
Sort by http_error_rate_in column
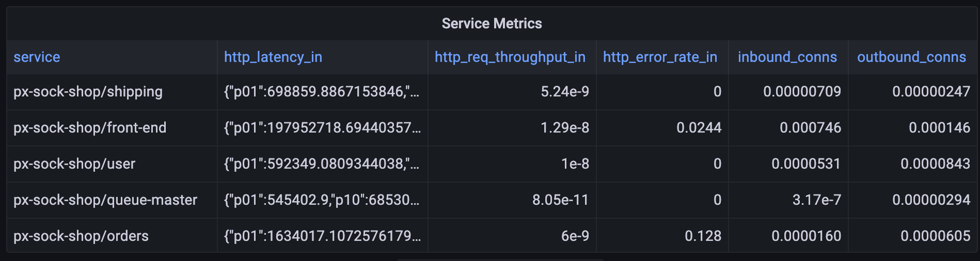(660, 57)
